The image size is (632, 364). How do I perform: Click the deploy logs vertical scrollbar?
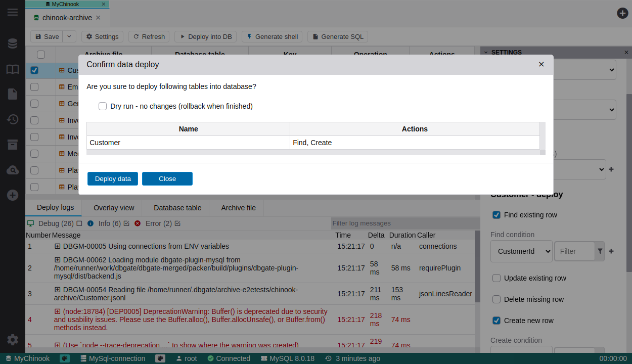(x=477, y=268)
